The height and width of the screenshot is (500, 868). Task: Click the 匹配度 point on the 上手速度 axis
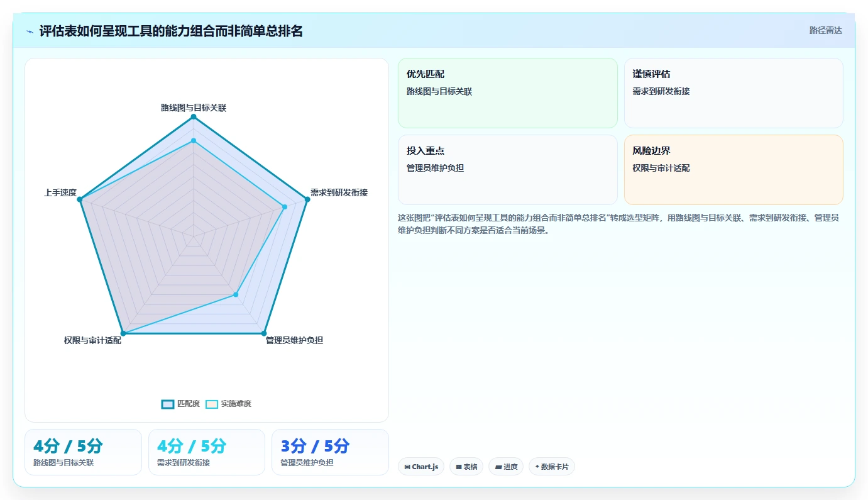(x=79, y=199)
